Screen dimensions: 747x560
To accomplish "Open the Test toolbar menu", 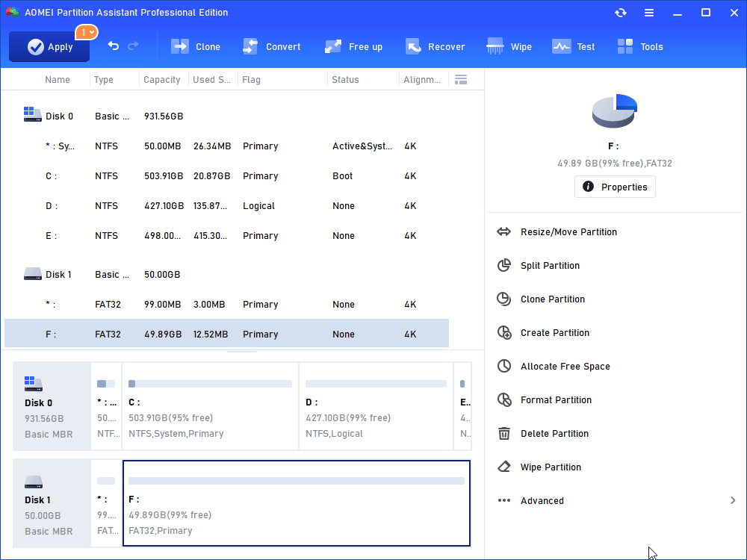I will [x=573, y=46].
